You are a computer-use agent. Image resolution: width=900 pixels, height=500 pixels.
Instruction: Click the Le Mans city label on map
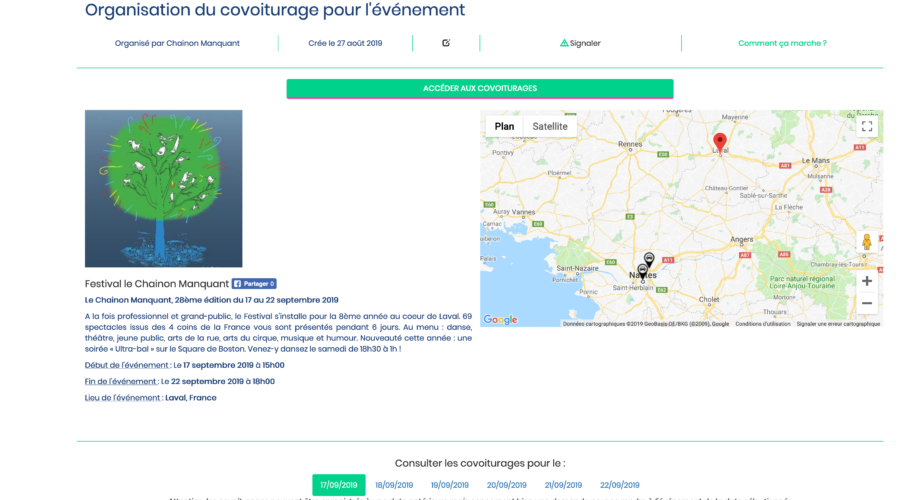click(816, 161)
